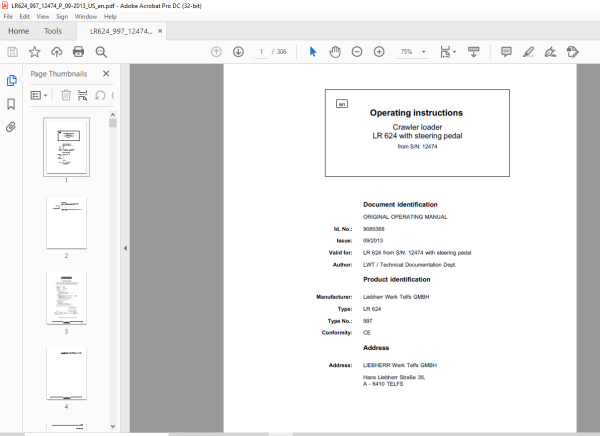
Task: Open fit page options icon
Action: 445,52
